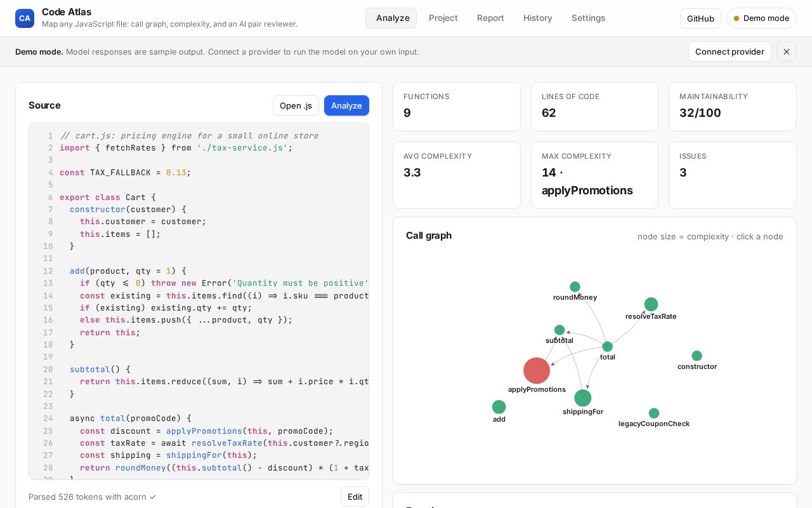The height and width of the screenshot is (508, 812).
Task: Click the Max Complexity applyPromotions card
Action: (594, 175)
